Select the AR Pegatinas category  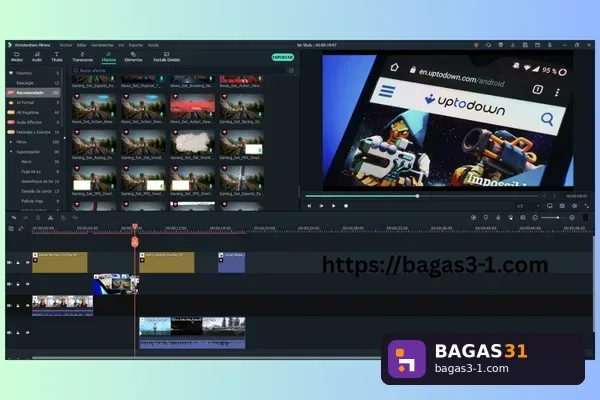tap(34, 113)
